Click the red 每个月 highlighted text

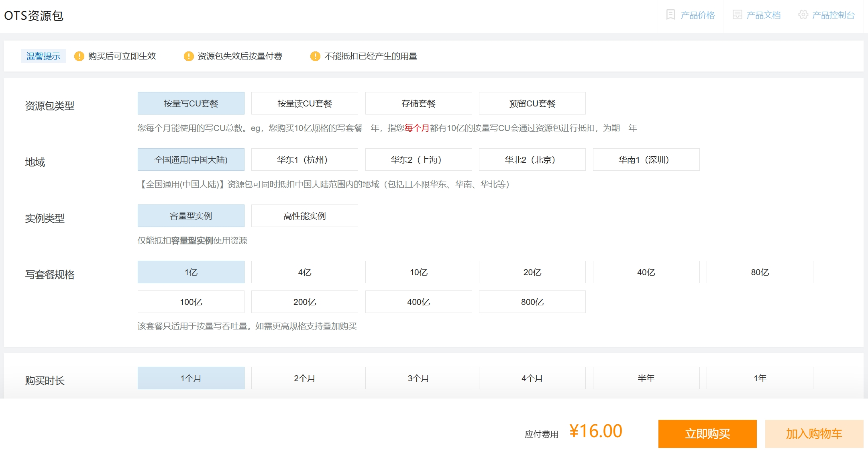(x=417, y=128)
